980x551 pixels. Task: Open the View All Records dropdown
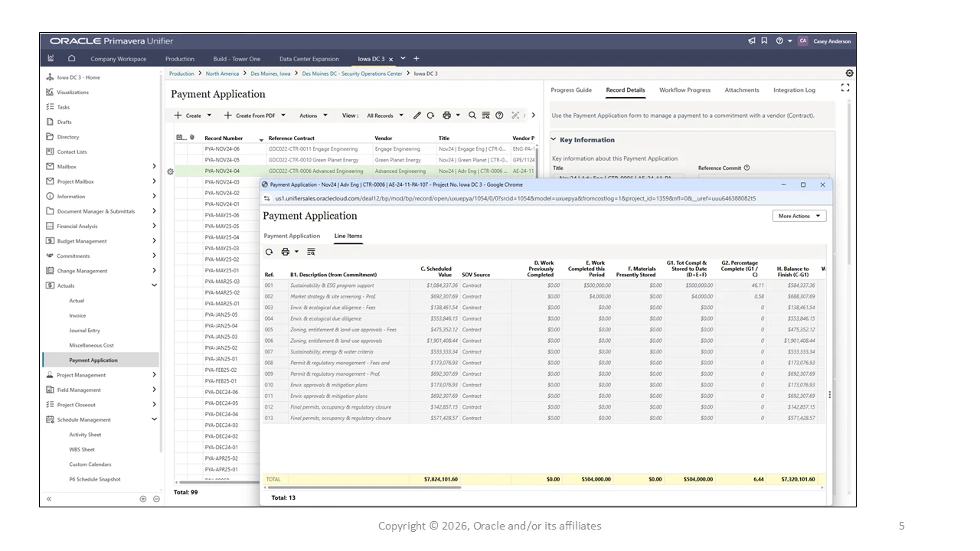(x=384, y=116)
